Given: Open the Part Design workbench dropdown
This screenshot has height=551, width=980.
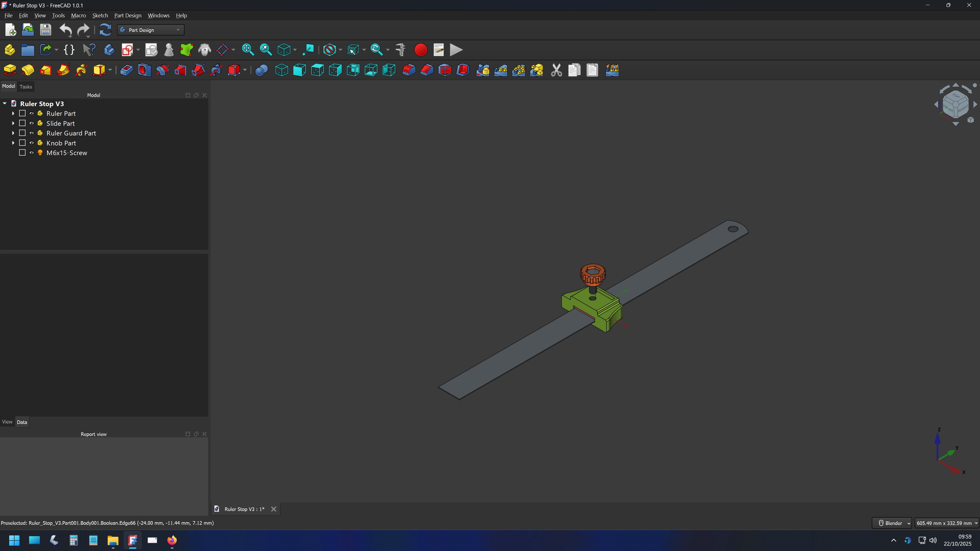Looking at the screenshot, I should pos(151,30).
